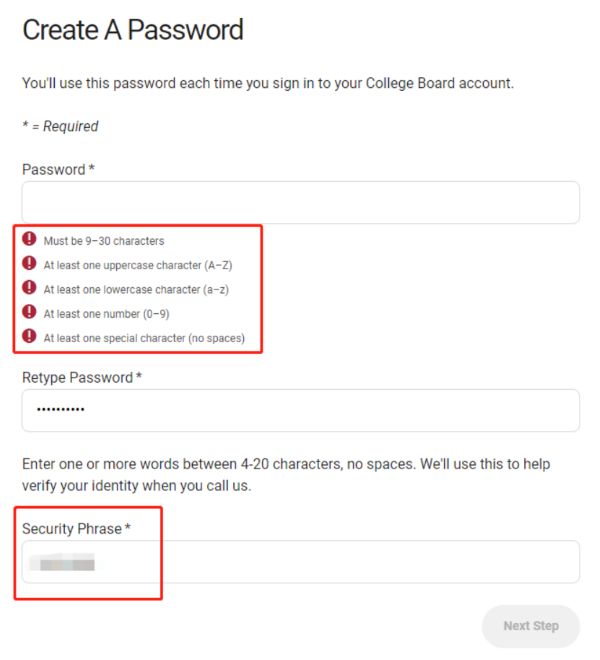Image resolution: width=600 pixels, height=660 pixels.
Task: Click the error icon beside lowercase character rule
Action: pos(29,288)
